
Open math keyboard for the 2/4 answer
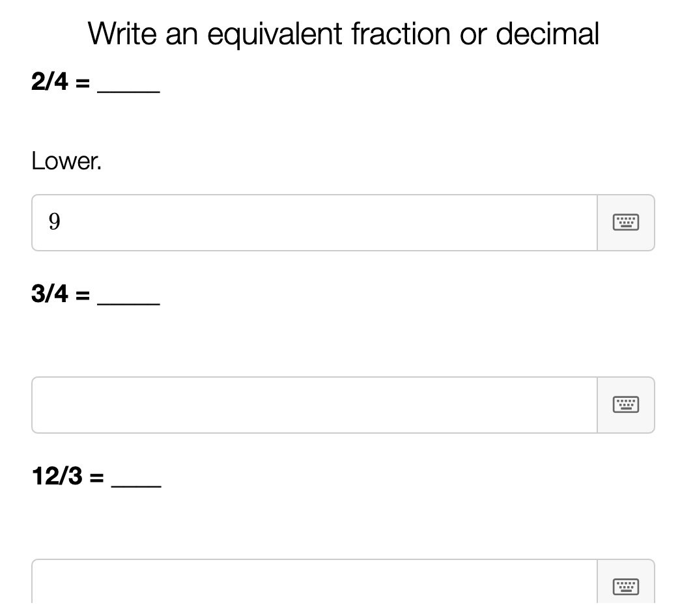[x=625, y=223]
